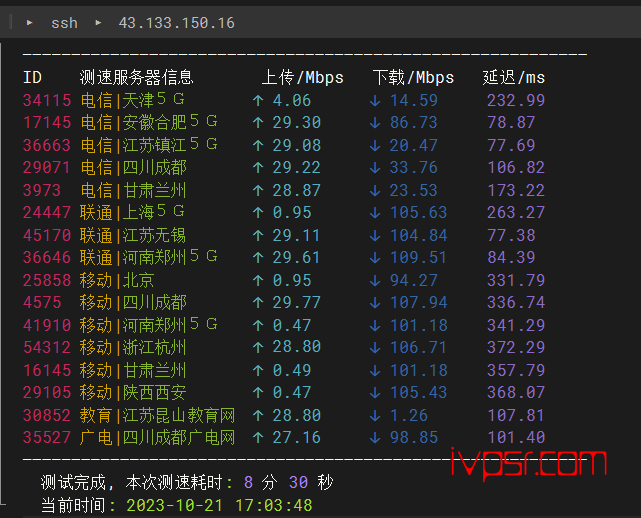Select the ID column header
Viewport: 641px width, 518px height.
(32, 77)
